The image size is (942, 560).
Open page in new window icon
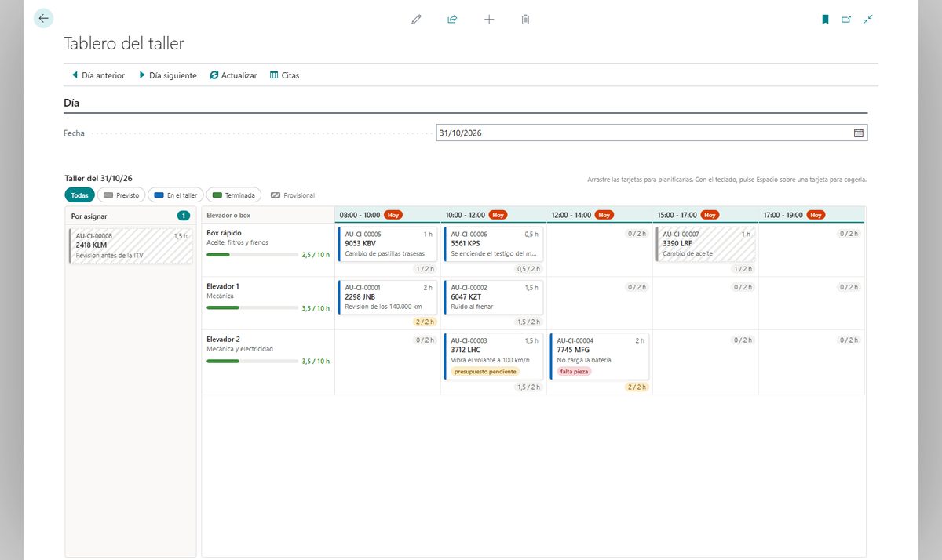846,20
